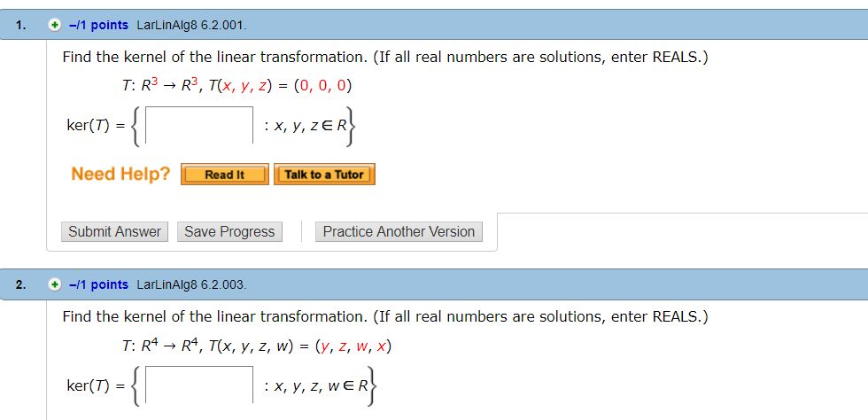Image resolution: width=868 pixels, height=420 pixels.
Task: Click the red (y, z, w, x) output in question 2
Action: 353,346
